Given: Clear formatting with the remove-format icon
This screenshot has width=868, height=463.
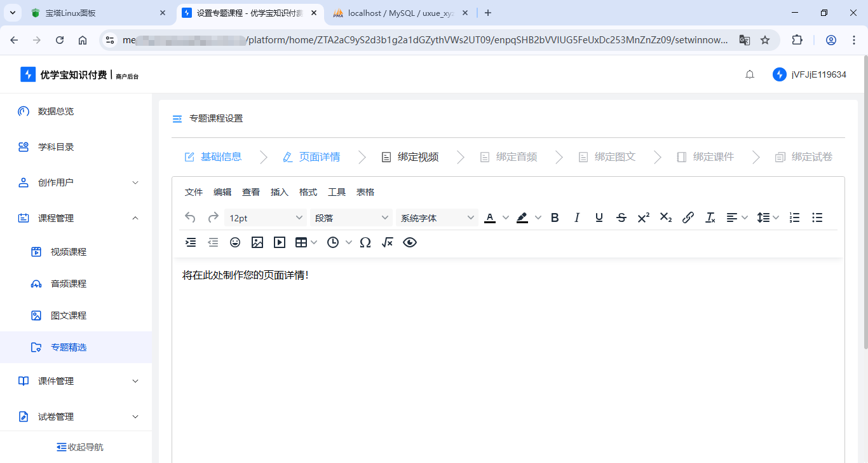Looking at the screenshot, I should pyautogui.click(x=710, y=218).
